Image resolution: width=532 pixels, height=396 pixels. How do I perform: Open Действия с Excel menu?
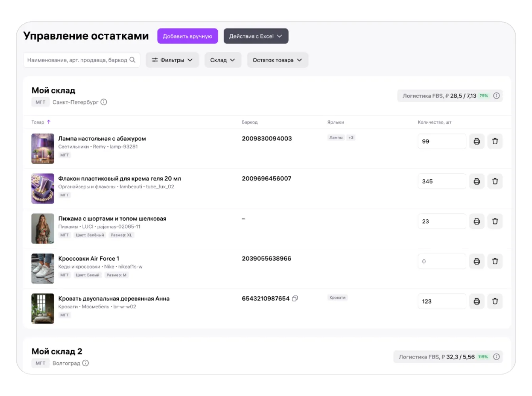[x=256, y=36]
